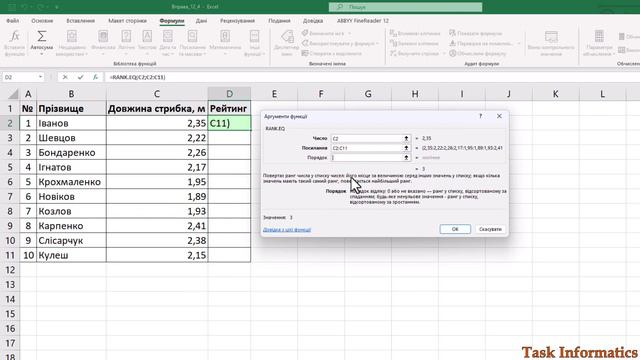Open the Диспетчер імен icon
This screenshot has height=360, width=640.
287,36
